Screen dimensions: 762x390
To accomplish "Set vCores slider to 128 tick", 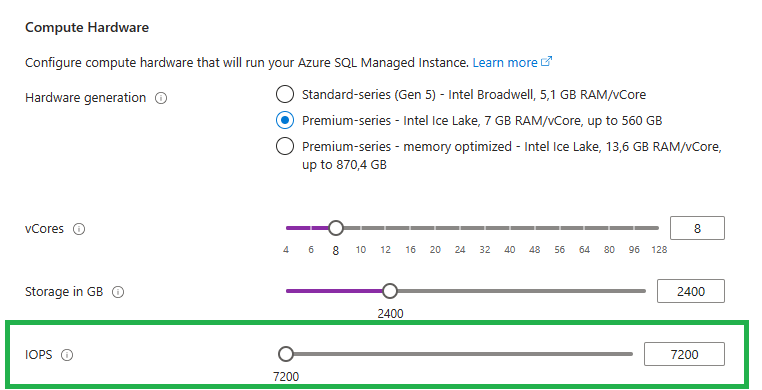I will (658, 228).
